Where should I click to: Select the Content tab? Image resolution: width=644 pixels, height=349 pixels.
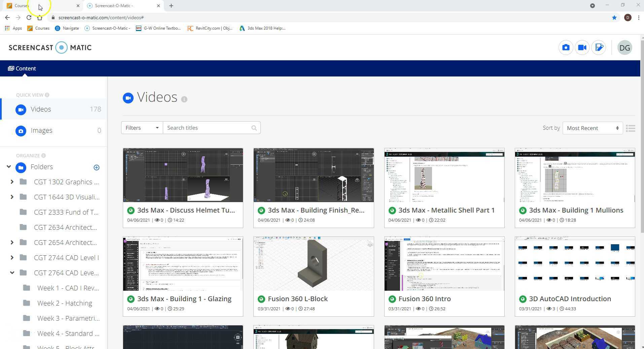point(22,68)
